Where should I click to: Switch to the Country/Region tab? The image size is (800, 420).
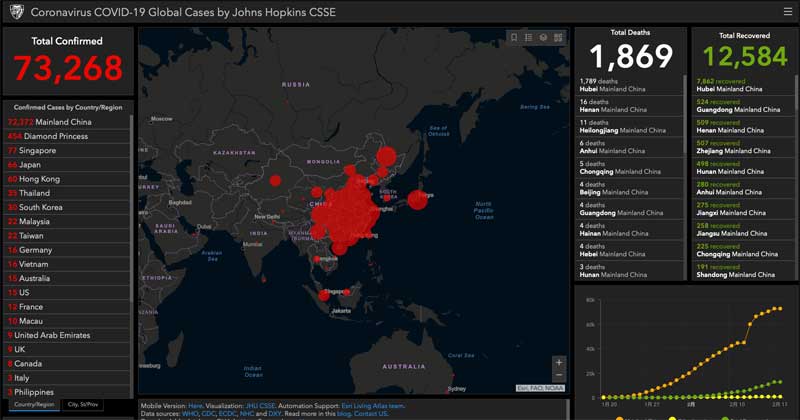pyautogui.click(x=34, y=404)
